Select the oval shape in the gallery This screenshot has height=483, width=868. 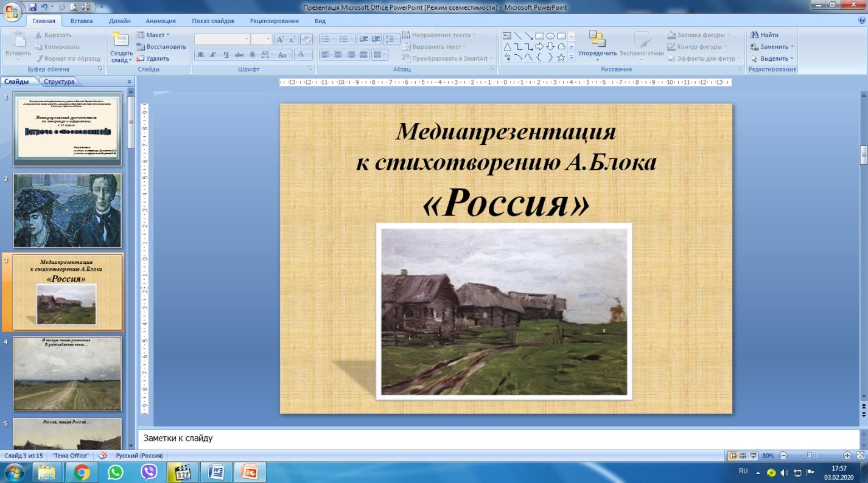click(x=550, y=35)
